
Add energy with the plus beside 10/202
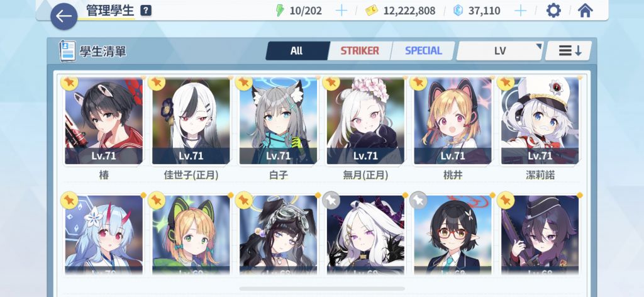coord(341,11)
